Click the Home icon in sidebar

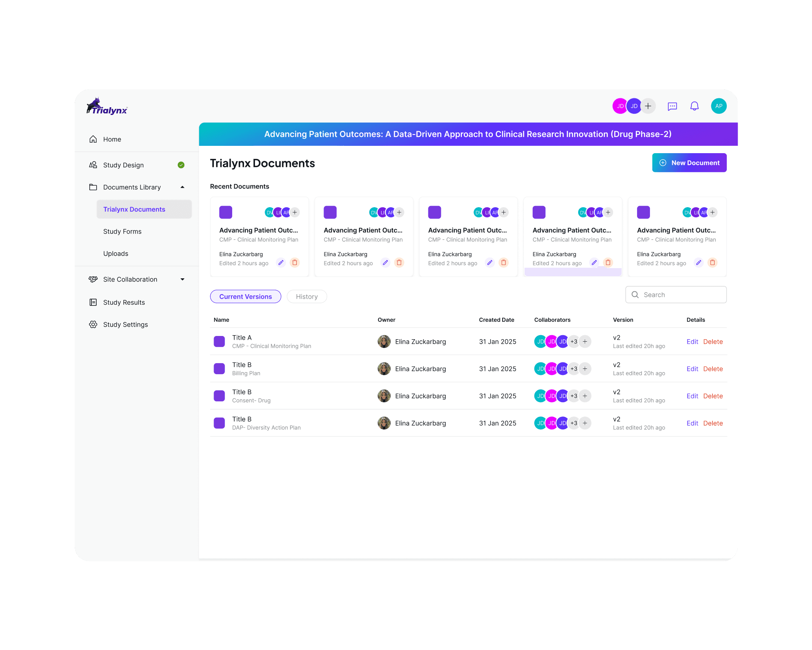tap(93, 139)
